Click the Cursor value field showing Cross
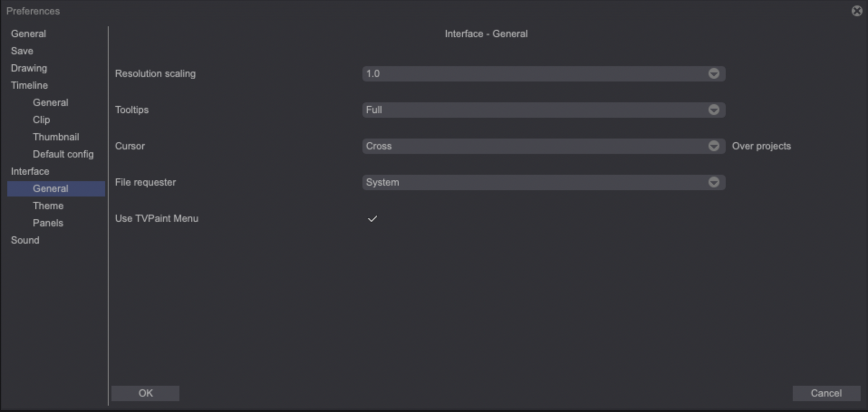This screenshot has height=412, width=868. (x=498, y=146)
